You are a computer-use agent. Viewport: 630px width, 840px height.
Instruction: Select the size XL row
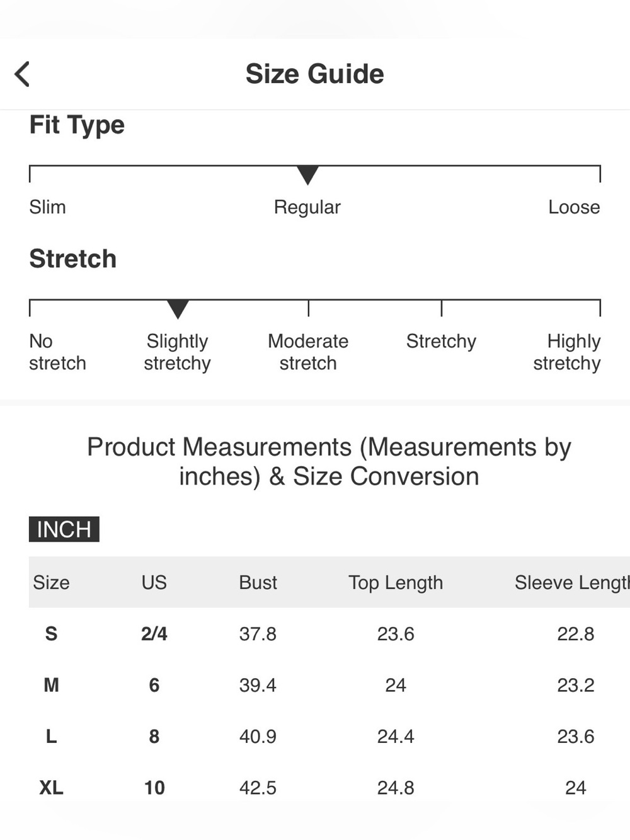(x=329, y=788)
